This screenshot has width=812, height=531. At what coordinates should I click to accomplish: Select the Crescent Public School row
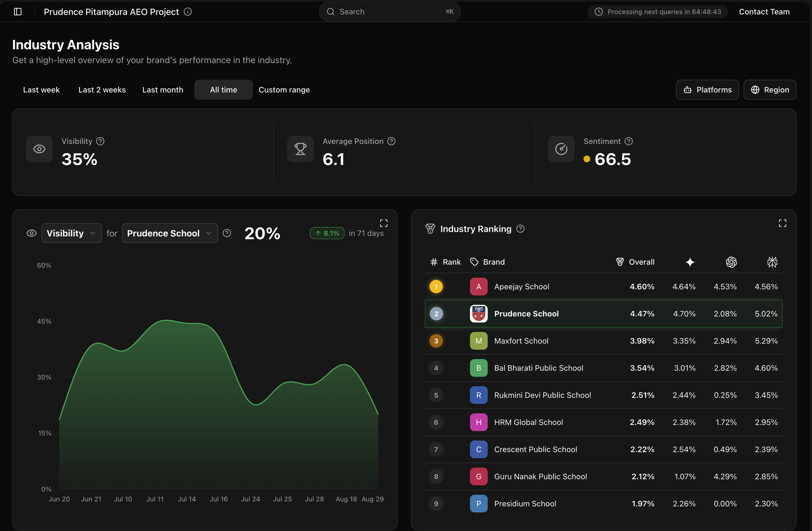pos(603,450)
